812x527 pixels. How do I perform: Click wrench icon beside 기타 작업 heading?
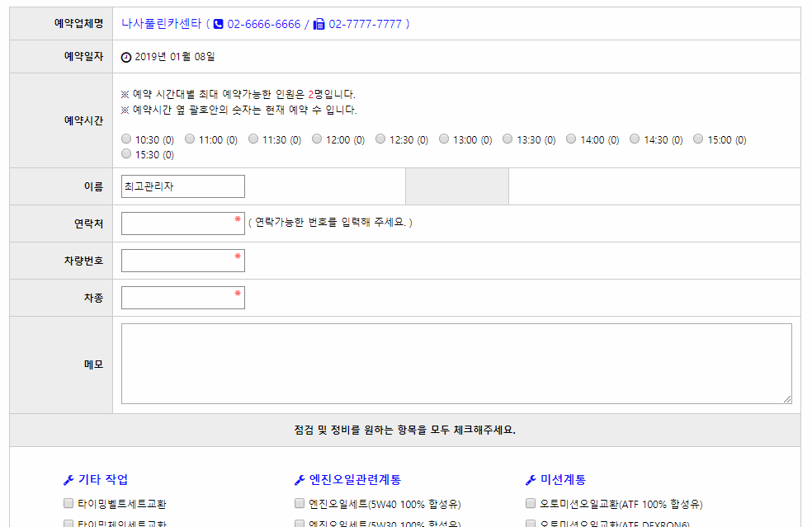tap(68, 480)
